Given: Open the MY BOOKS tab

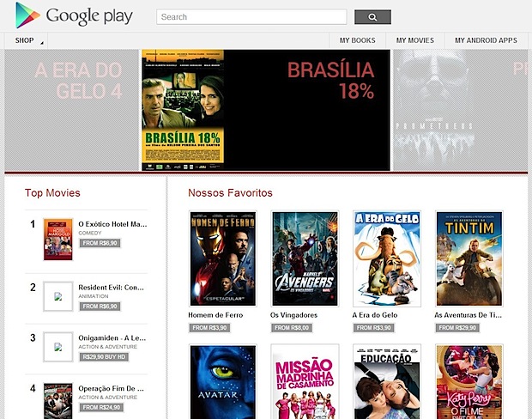Looking at the screenshot, I should pyautogui.click(x=357, y=40).
